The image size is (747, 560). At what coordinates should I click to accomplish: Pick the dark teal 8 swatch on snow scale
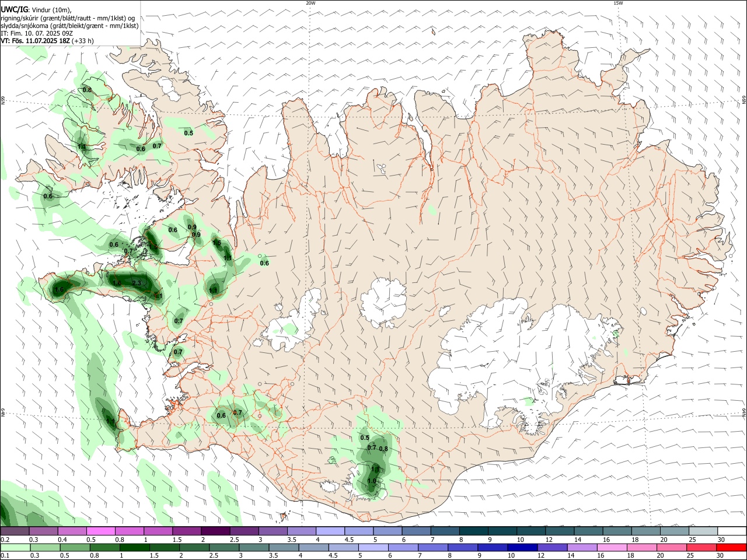(473, 531)
